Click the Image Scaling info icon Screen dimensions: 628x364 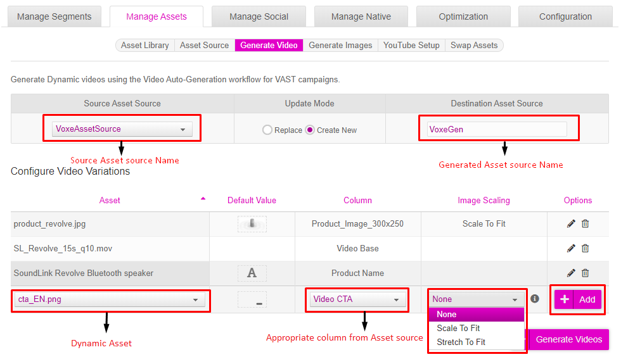535,299
